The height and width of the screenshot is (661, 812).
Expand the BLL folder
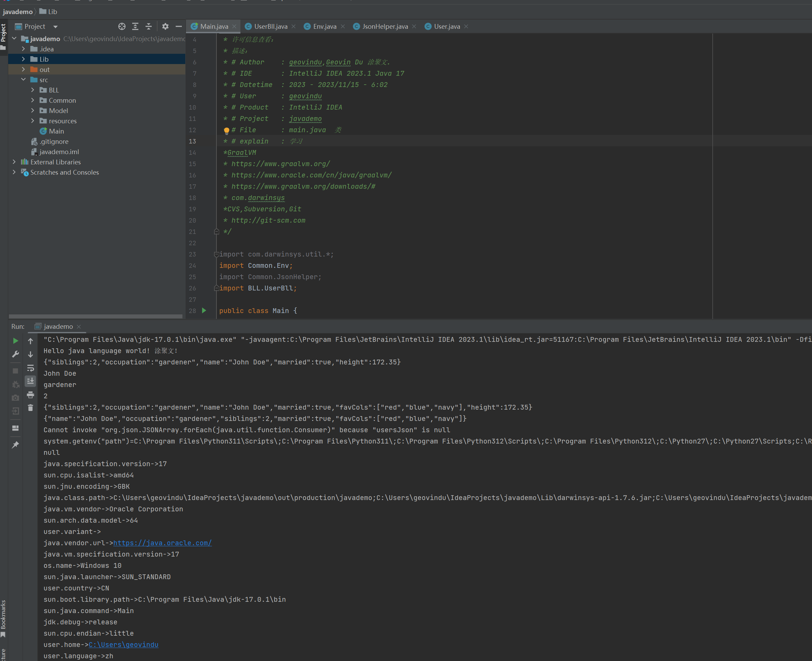[33, 90]
